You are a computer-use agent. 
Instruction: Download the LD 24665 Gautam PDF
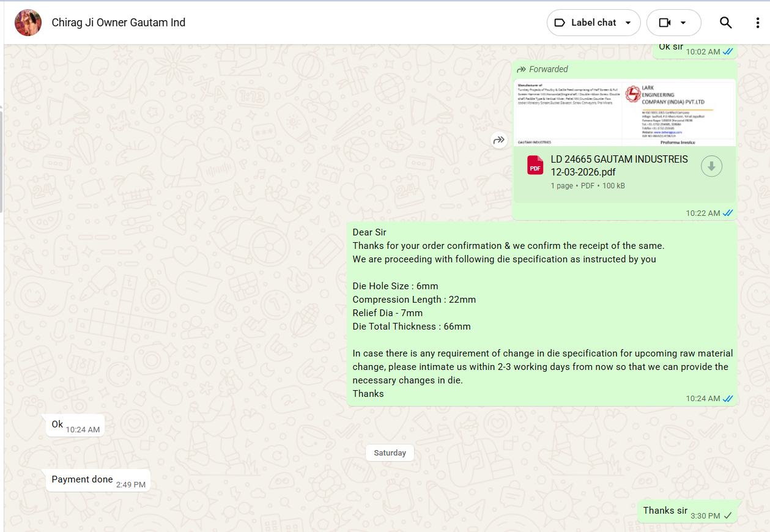[711, 166]
